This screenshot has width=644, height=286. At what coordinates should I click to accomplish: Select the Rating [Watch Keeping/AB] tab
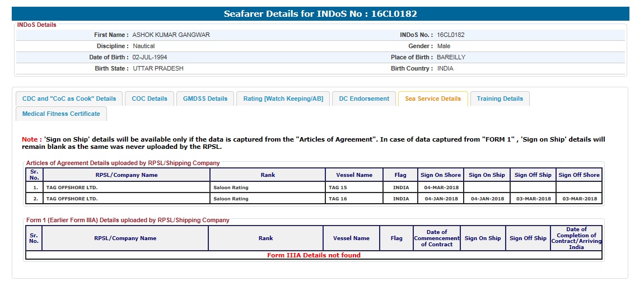coord(283,99)
